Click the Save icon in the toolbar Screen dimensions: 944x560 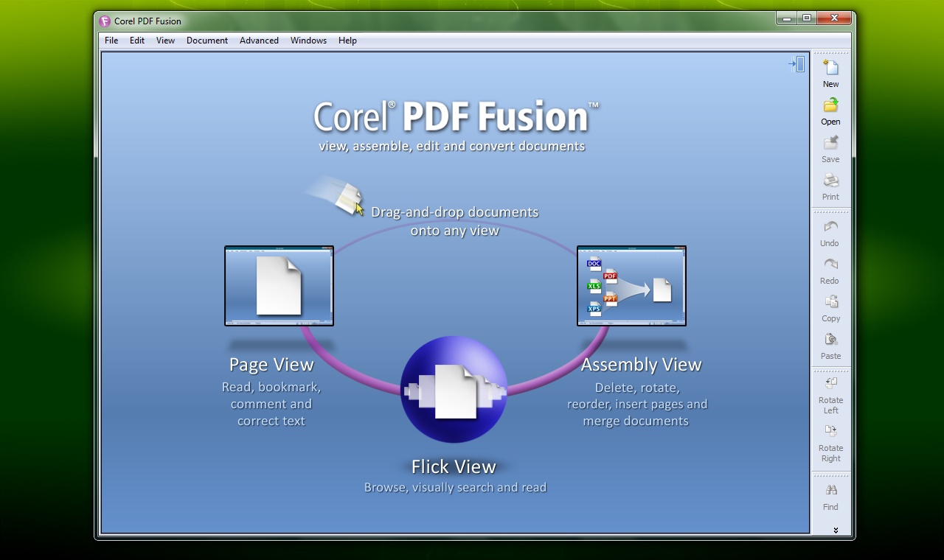(x=830, y=144)
